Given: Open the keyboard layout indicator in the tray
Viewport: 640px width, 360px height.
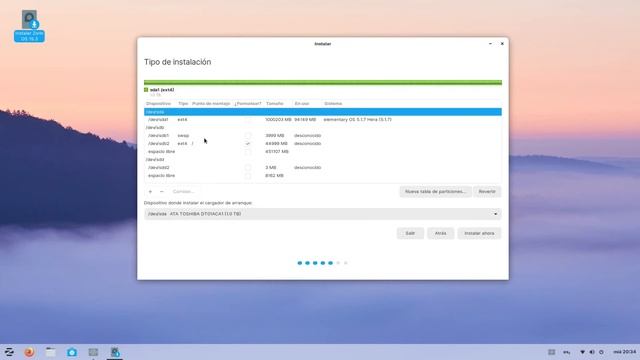Looking at the screenshot, I should click(567, 352).
